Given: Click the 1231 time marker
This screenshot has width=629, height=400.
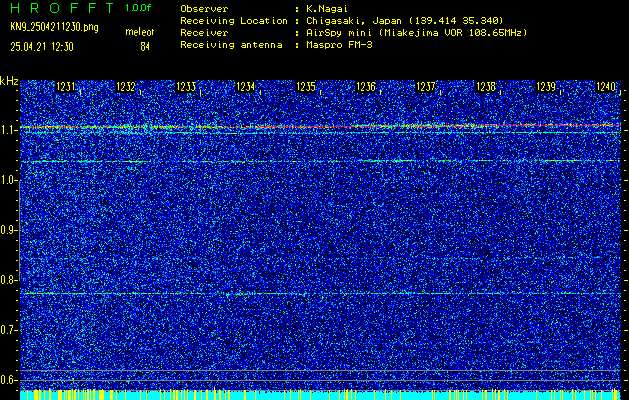Looking at the screenshot, I should pos(65,87).
